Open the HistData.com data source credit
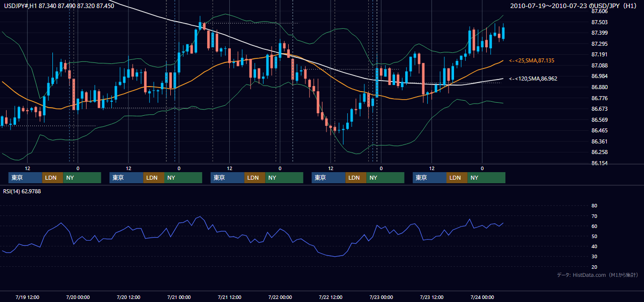644x302 pixels. click(598, 275)
